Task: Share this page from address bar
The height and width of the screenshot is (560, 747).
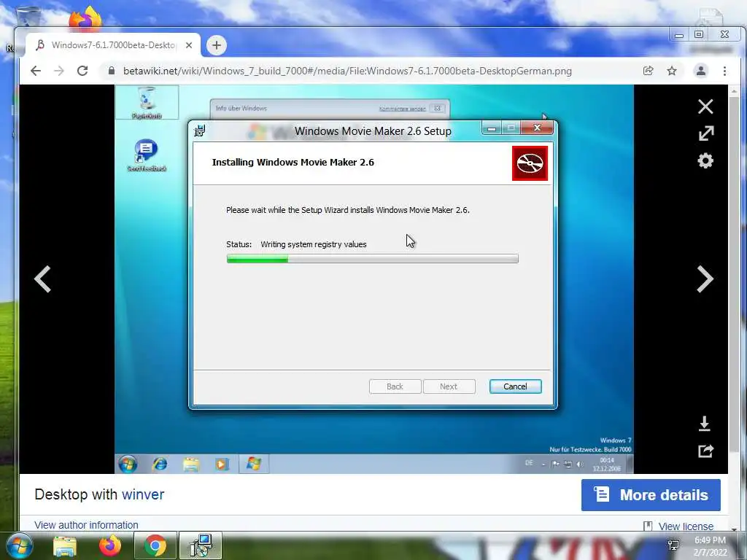Action: [648, 71]
